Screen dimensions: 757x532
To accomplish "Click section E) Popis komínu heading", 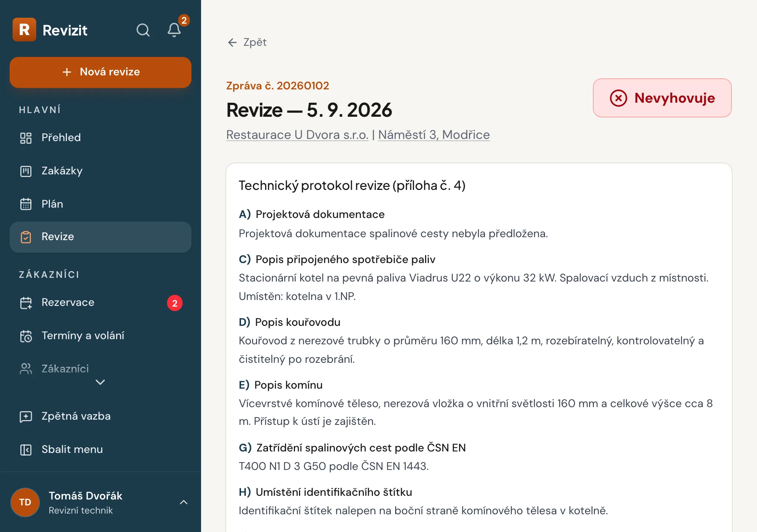I will [x=281, y=385].
